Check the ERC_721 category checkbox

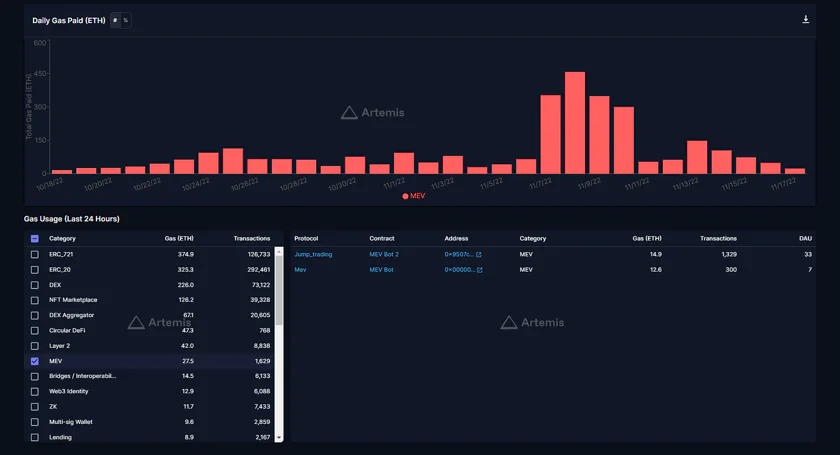(35, 255)
